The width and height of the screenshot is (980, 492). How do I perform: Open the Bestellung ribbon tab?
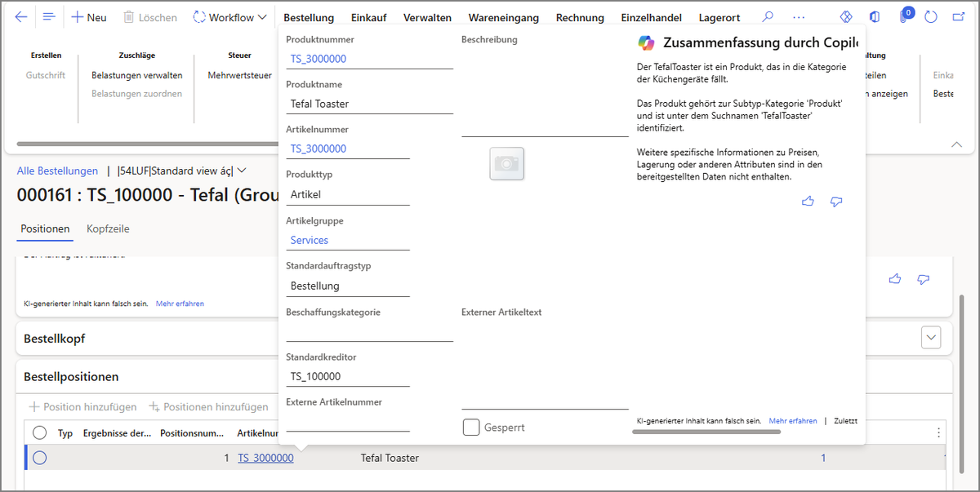click(x=309, y=17)
